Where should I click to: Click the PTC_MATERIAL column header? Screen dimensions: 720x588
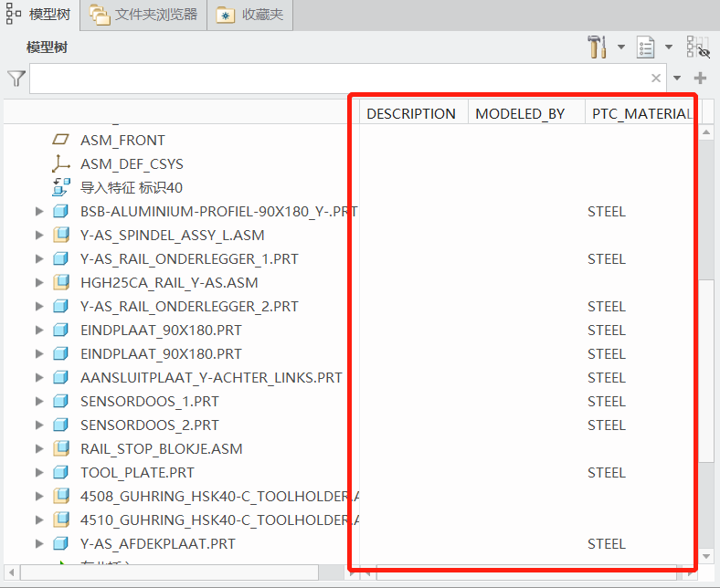click(641, 114)
